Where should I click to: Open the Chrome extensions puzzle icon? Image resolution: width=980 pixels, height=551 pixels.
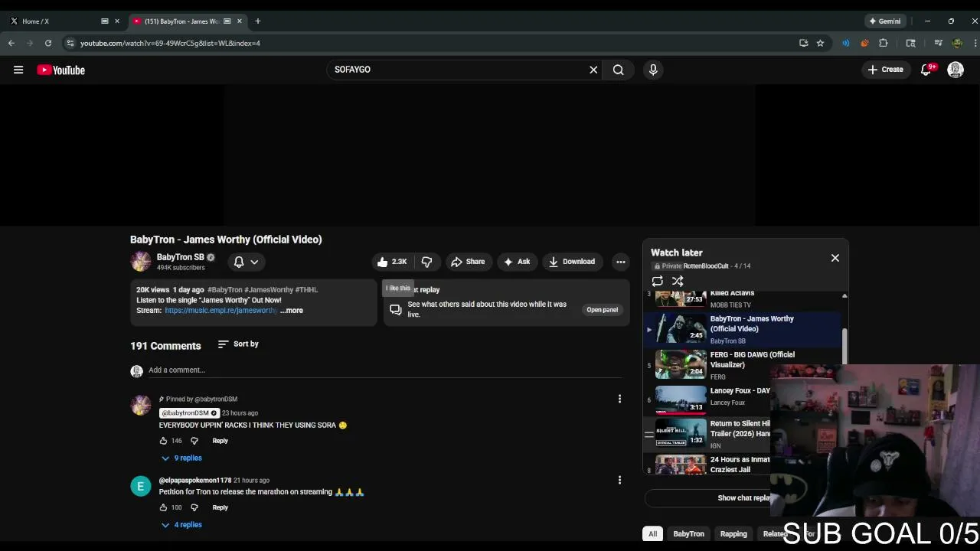click(884, 43)
